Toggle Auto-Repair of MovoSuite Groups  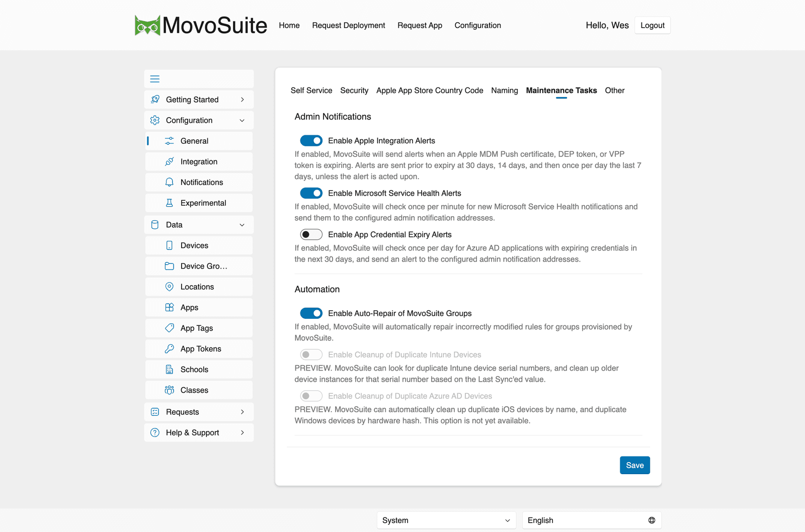pyautogui.click(x=311, y=313)
